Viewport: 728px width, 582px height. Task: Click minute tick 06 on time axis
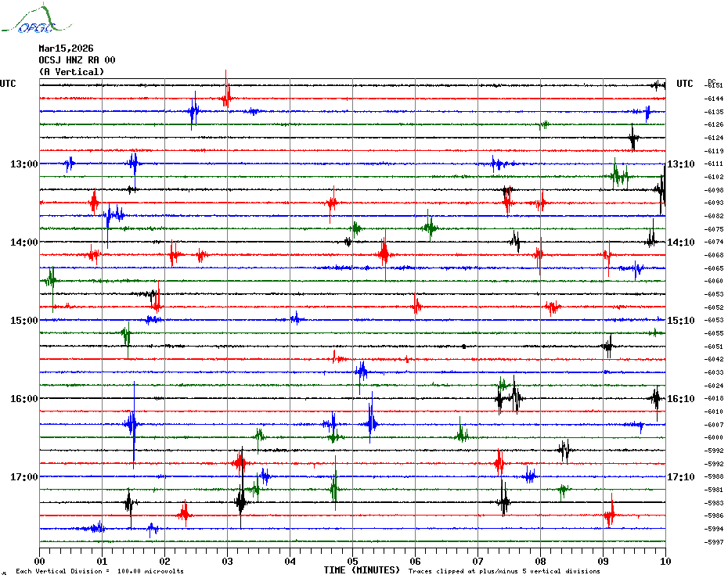tap(415, 561)
